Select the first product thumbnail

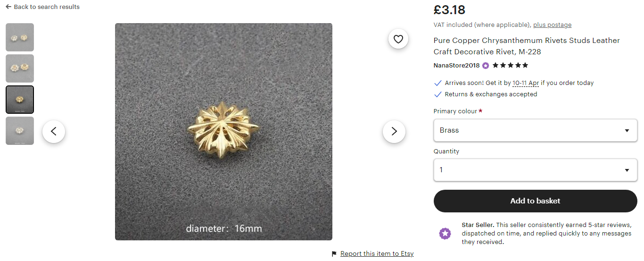pyautogui.click(x=20, y=37)
